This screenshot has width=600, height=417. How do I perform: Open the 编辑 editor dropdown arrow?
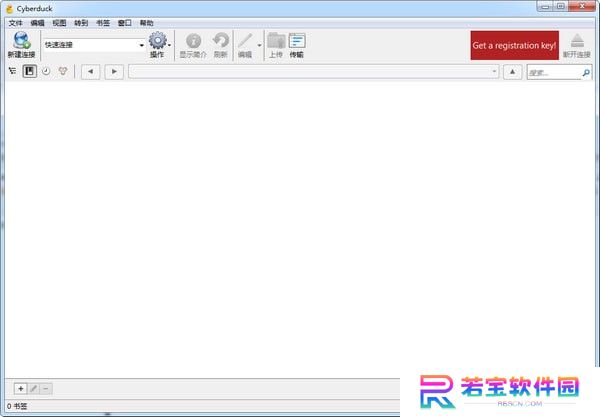[259, 45]
